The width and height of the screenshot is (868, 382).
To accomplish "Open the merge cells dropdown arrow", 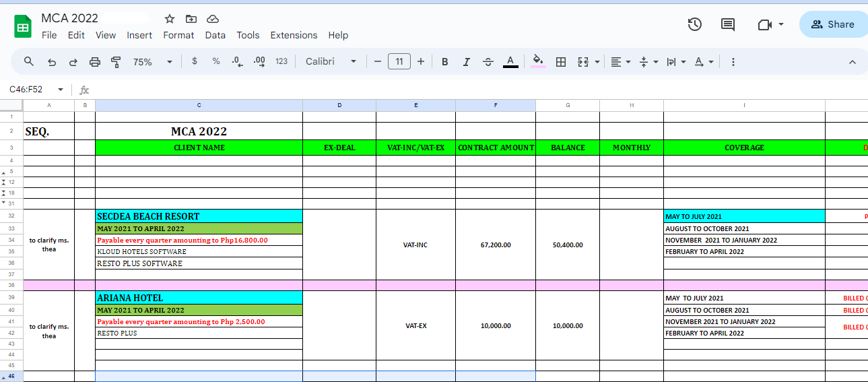I will pyautogui.click(x=597, y=61).
